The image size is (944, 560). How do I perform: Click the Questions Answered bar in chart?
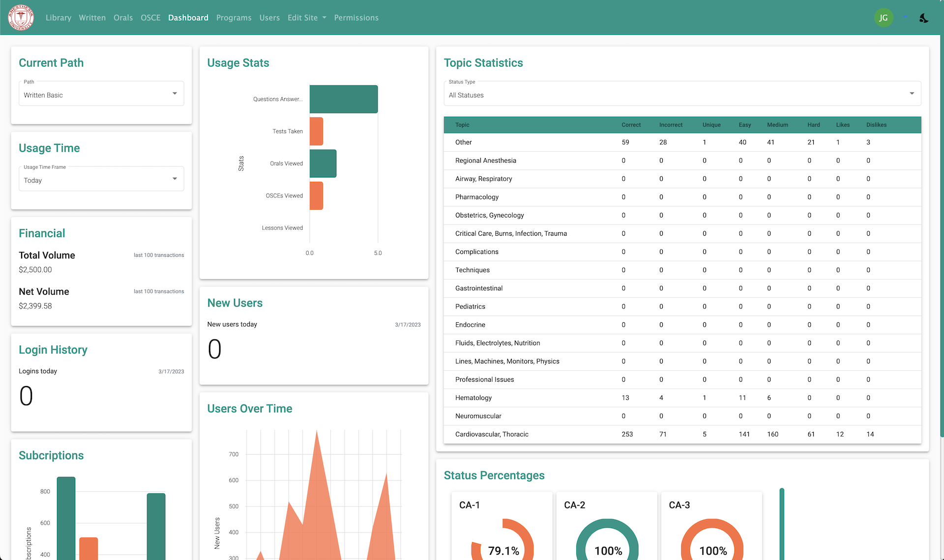pyautogui.click(x=343, y=99)
